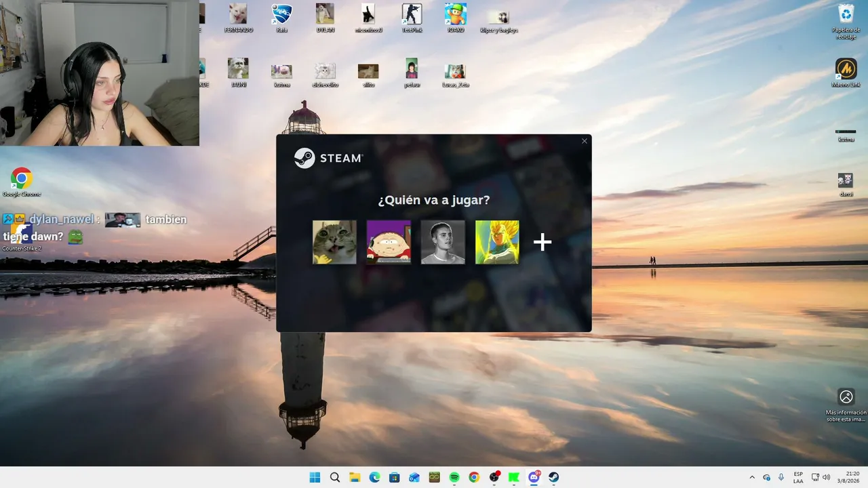The width and height of the screenshot is (868, 488).
Task: Select the pelaur desktop icon
Action: (x=412, y=73)
